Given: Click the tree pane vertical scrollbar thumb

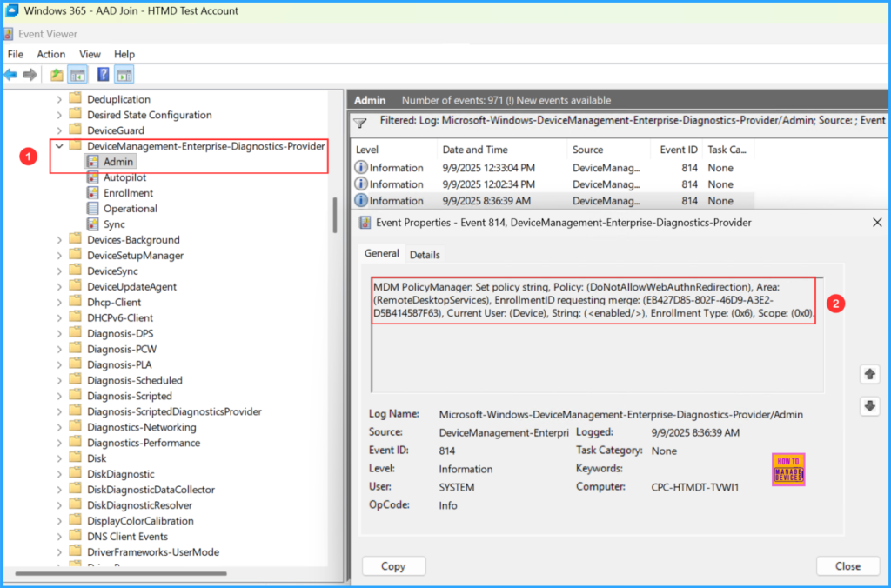Looking at the screenshot, I should tap(335, 216).
